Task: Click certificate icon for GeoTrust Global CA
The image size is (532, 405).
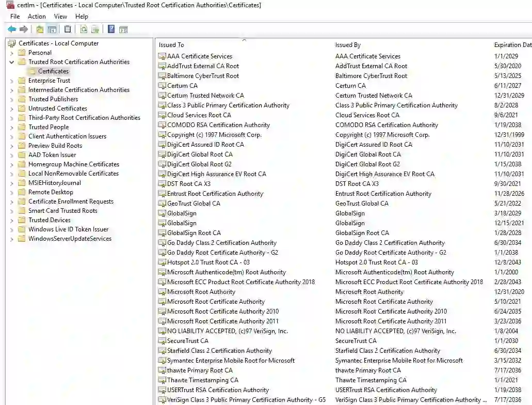Action: (162, 204)
